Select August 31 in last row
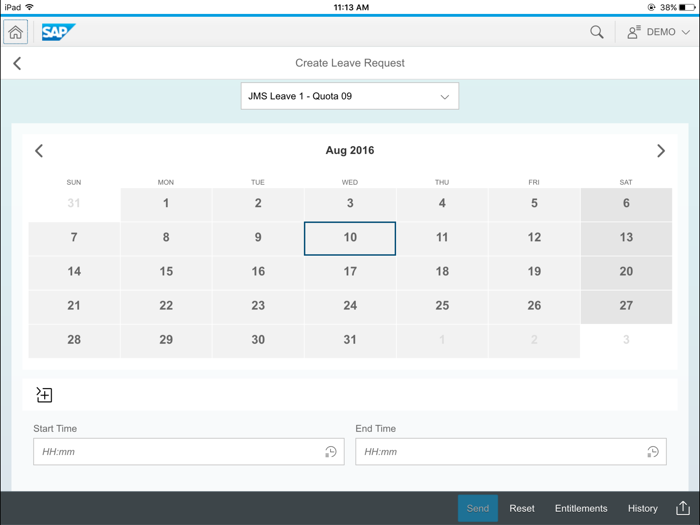The height and width of the screenshot is (525, 700). [350, 340]
